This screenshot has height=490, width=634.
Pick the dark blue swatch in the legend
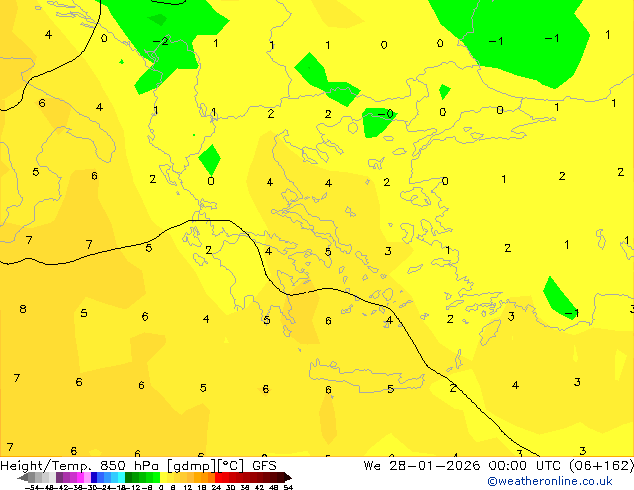coord(94,478)
